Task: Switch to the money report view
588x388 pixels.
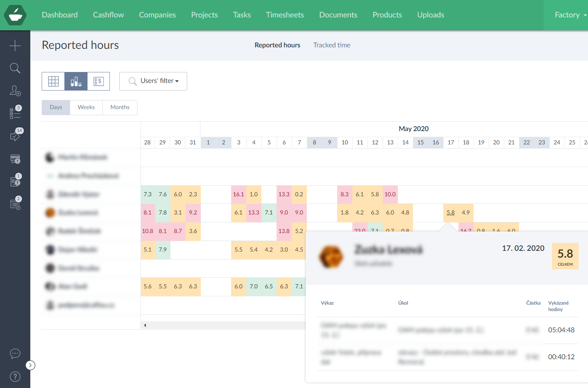Action: click(x=99, y=81)
